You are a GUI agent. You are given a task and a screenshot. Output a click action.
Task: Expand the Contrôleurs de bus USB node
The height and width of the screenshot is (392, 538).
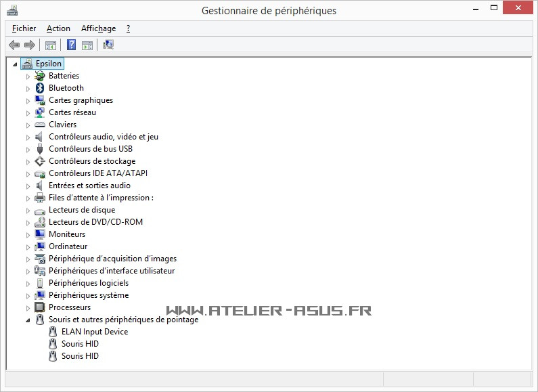click(x=28, y=150)
